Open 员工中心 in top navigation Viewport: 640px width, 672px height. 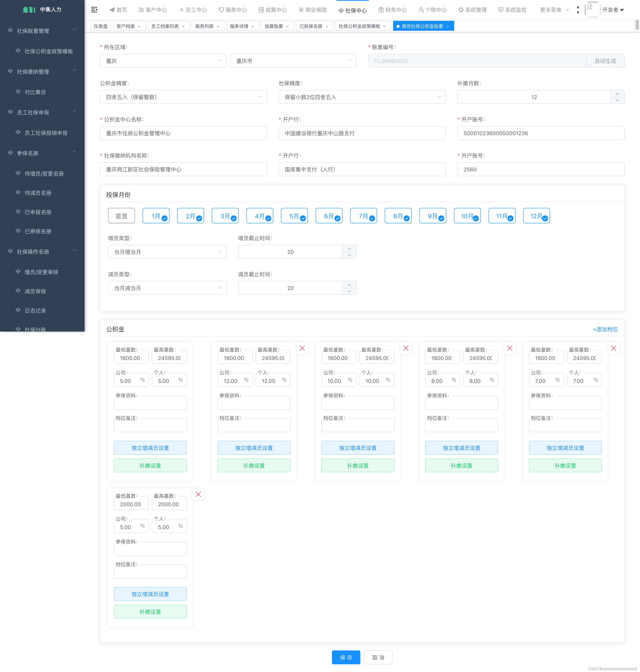pyautogui.click(x=193, y=10)
